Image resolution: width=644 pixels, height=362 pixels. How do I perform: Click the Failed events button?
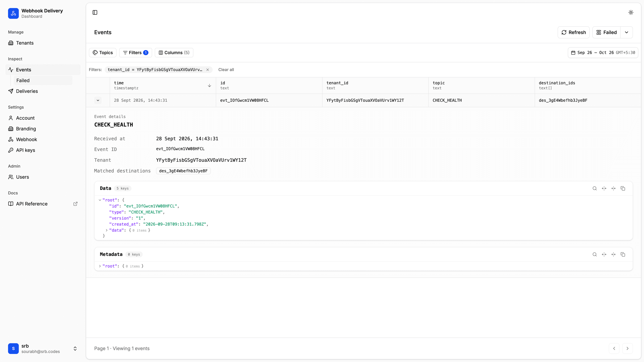click(606, 33)
